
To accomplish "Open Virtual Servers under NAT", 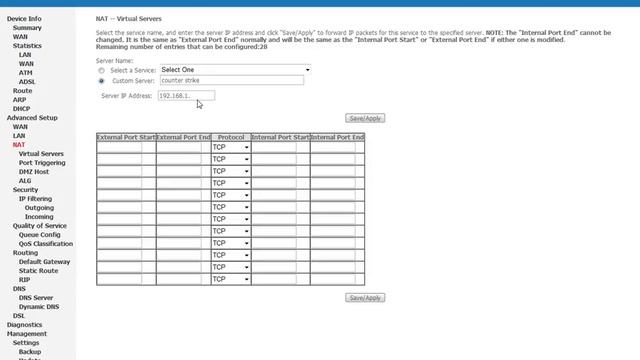I will point(41,154).
